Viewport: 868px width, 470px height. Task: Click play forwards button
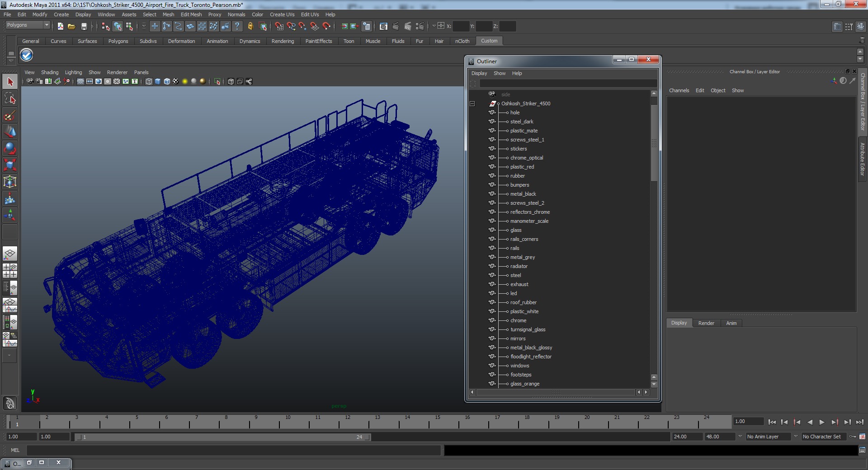pos(822,422)
